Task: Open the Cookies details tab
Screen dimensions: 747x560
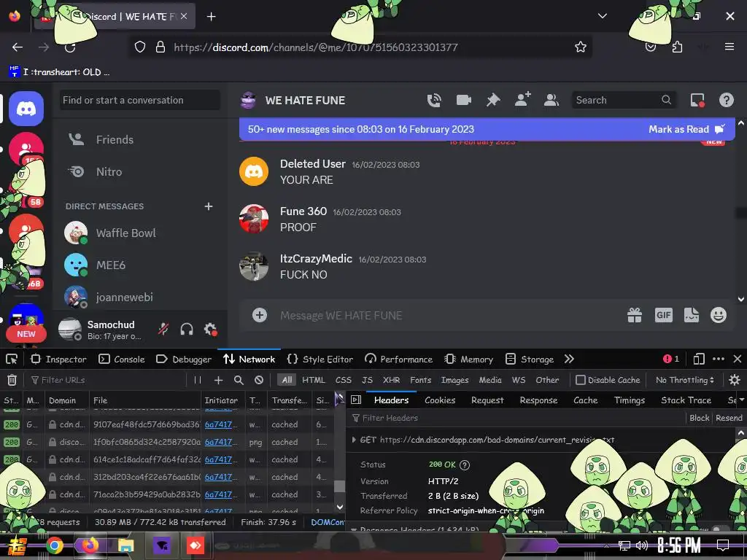Action: (440, 400)
